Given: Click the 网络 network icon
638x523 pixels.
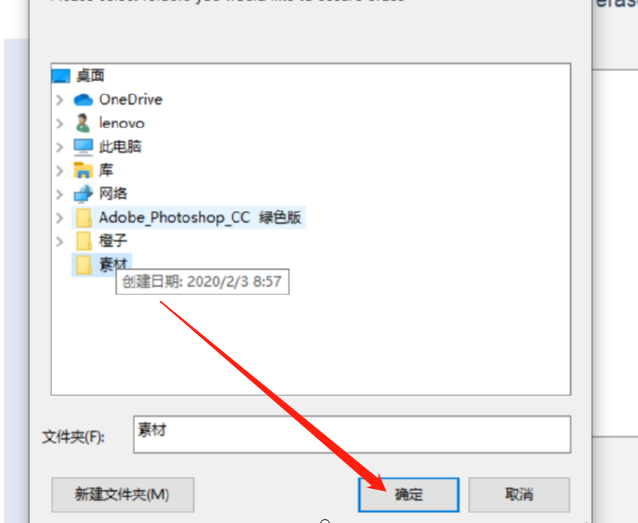Looking at the screenshot, I should 83,194.
